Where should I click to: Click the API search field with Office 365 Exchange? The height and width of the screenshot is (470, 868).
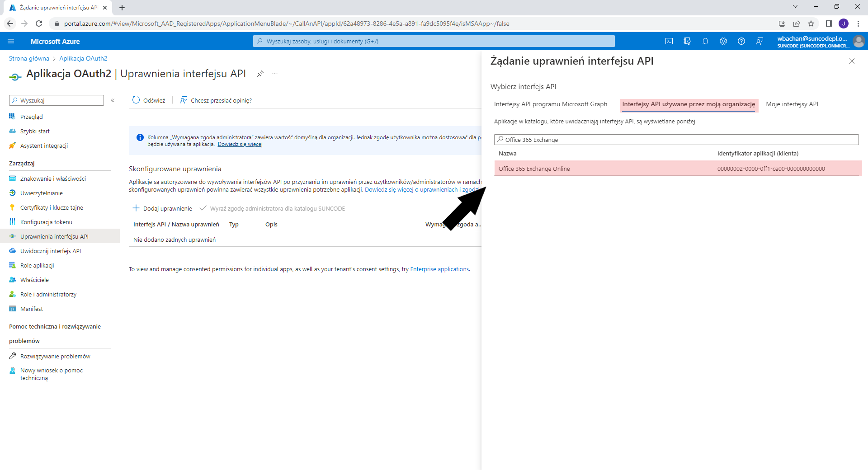click(x=676, y=140)
